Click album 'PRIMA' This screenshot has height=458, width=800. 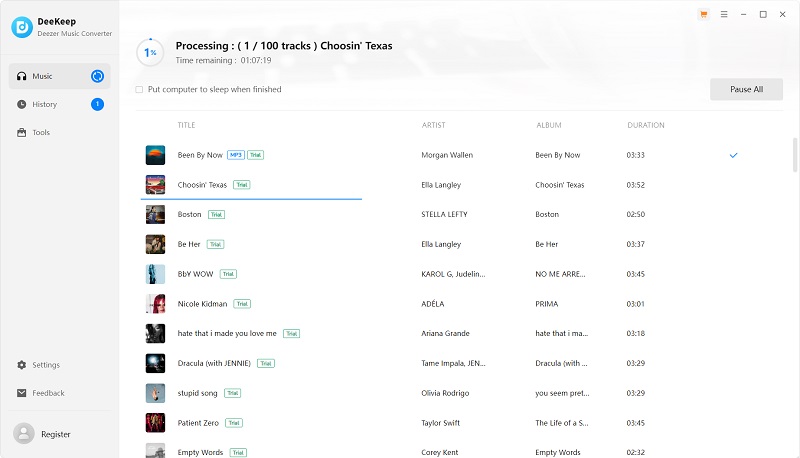pos(546,304)
